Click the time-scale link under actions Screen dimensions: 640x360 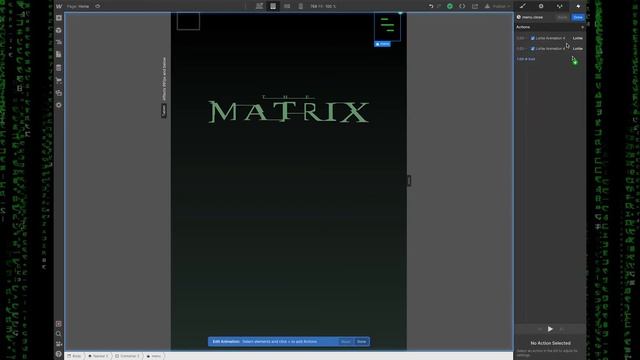click(x=526, y=59)
